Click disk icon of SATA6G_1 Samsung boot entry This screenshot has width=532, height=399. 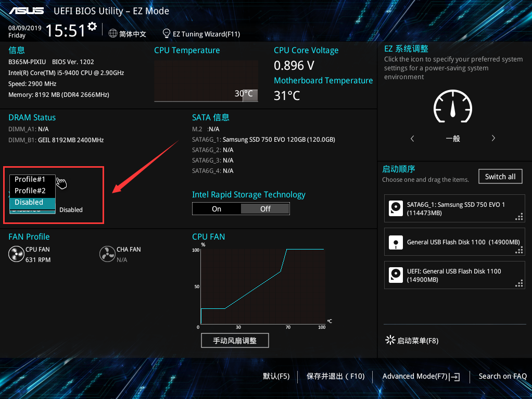[x=396, y=208]
